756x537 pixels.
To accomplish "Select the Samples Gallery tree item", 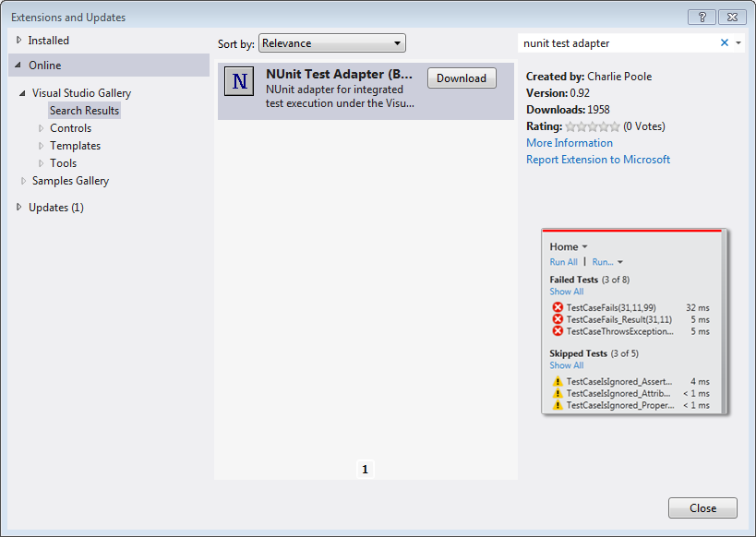I will 70,181.
